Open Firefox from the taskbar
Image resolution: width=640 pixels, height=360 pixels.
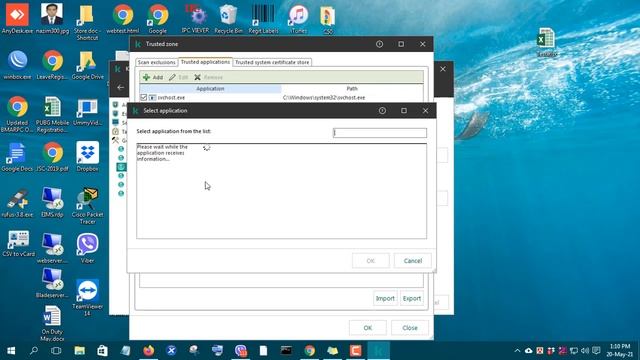pos(149,351)
